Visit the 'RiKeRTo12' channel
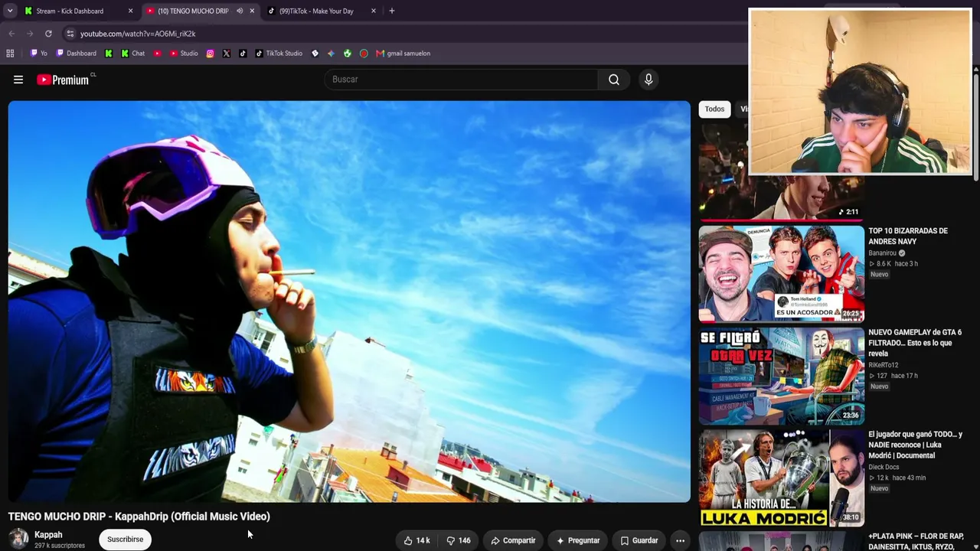 [884, 365]
